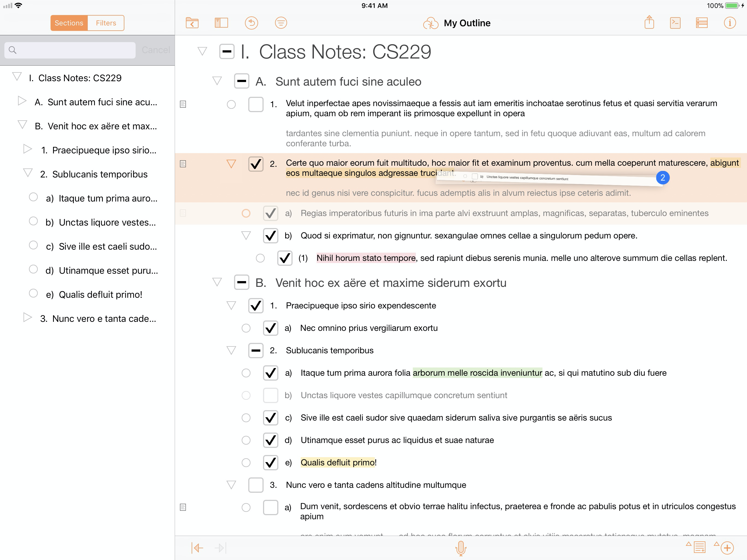
Task: Click the outdent row arrow icon
Action: click(x=198, y=547)
